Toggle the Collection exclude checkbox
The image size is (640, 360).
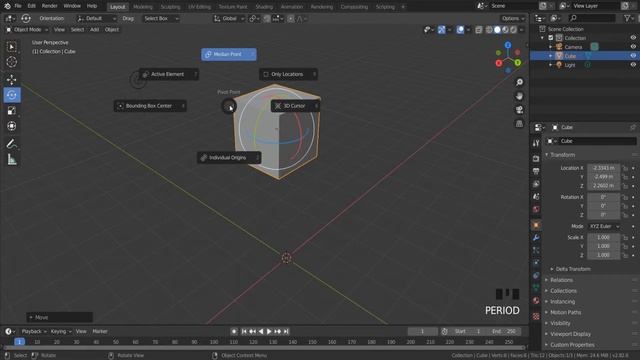tap(551, 38)
